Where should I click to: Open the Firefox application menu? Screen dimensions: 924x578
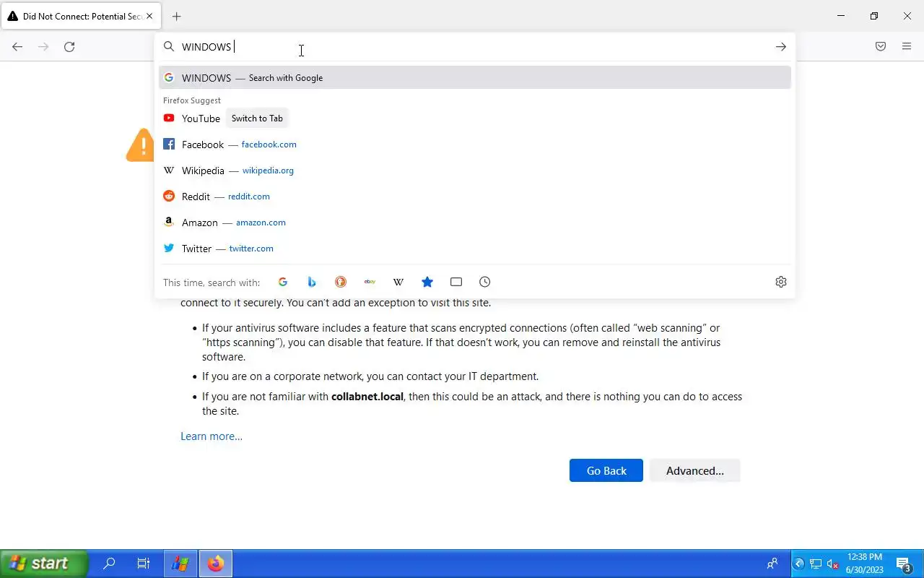pyautogui.click(x=907, y=47)
